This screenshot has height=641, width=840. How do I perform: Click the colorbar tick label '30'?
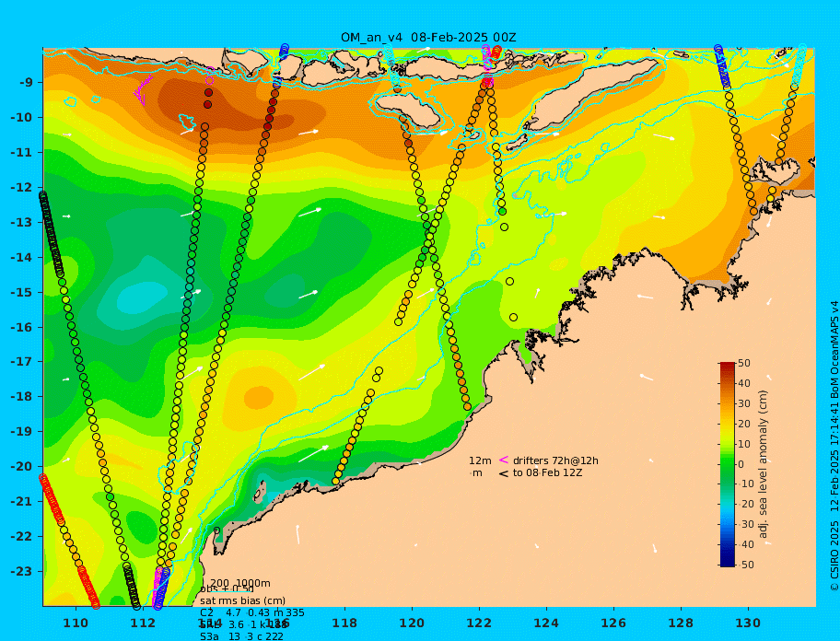pyautogui.click(x=743, y=403)
